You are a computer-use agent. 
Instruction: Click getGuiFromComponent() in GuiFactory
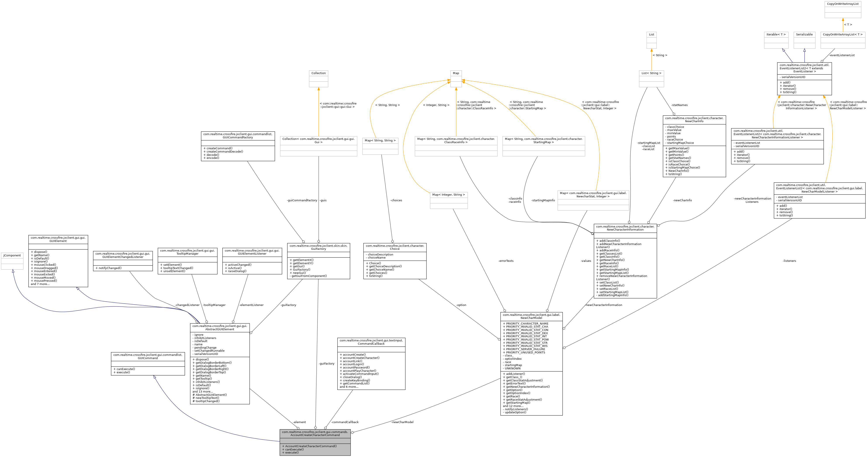click(308, 276)
